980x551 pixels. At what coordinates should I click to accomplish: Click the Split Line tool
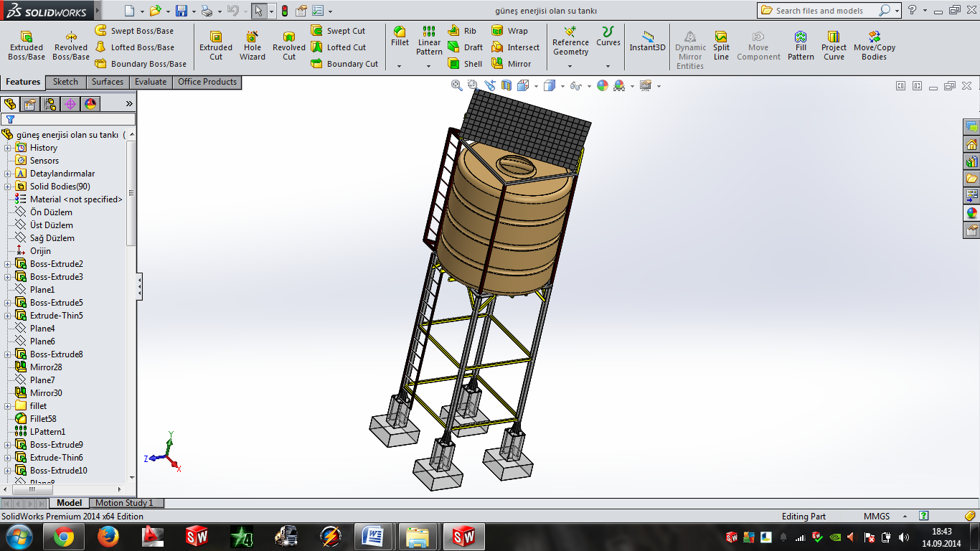point(721,45)
